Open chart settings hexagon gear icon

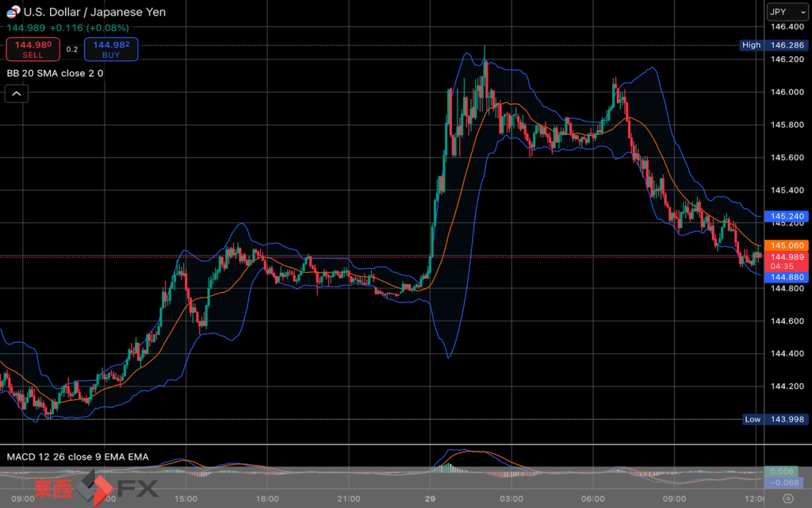tap(787, 498)
